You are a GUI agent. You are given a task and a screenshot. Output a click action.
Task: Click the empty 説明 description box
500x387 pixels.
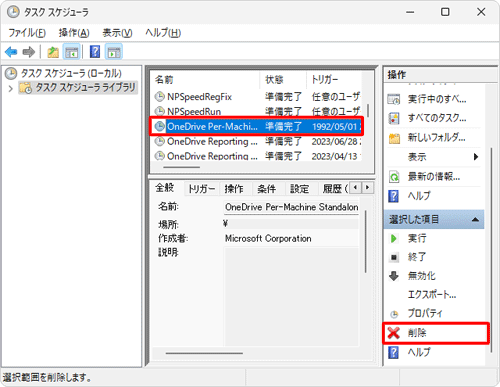pyautogui.click(x=291, y=297)
